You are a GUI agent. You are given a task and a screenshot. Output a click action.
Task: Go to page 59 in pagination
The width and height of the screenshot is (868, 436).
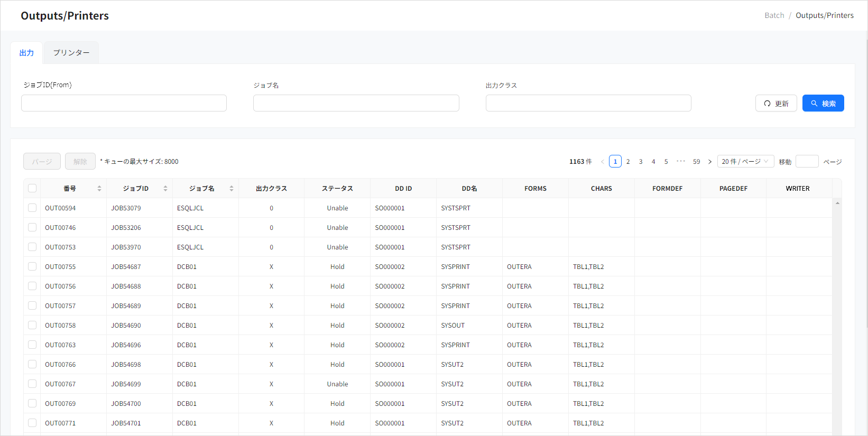click(696, 162)
